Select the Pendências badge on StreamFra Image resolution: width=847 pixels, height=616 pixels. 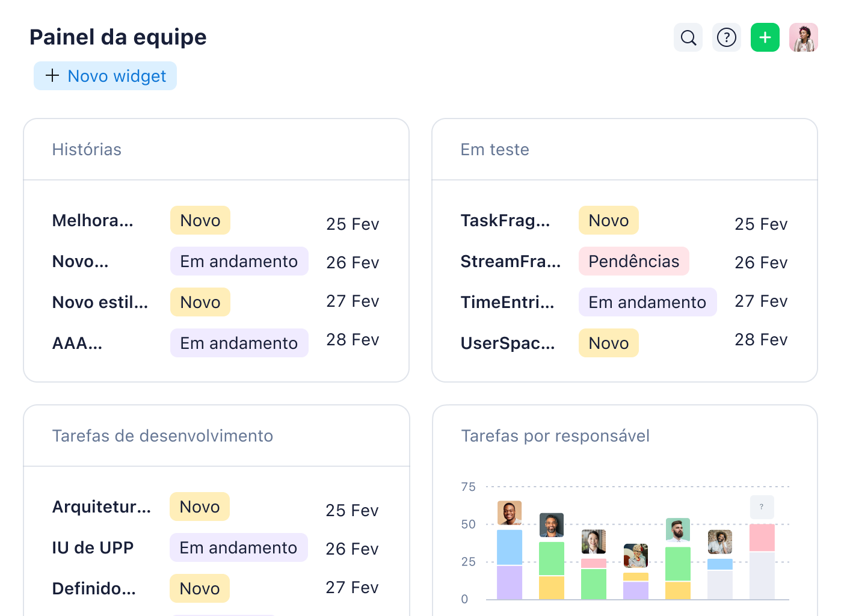point(634,261)
